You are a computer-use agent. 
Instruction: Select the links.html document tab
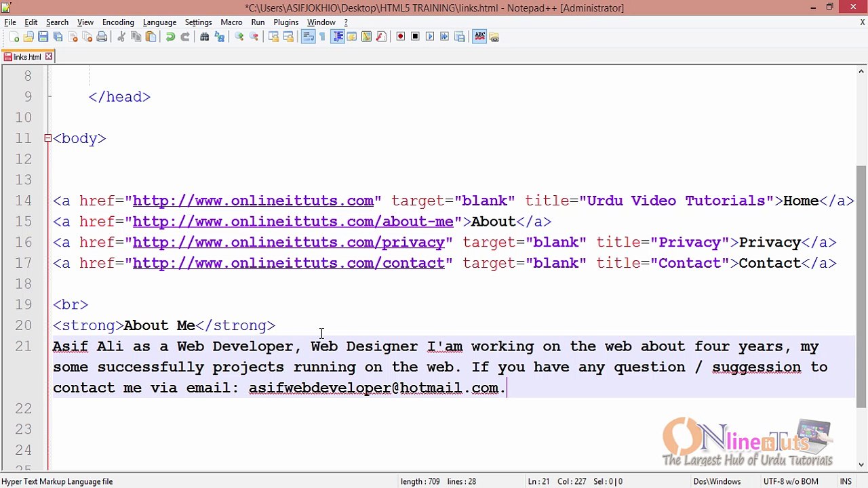click(27, 57)
